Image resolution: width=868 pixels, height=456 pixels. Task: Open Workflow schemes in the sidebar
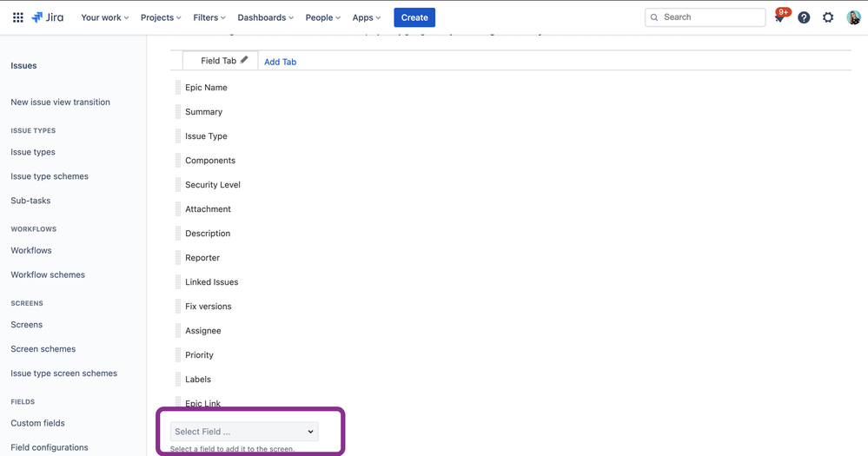(48, 274)
